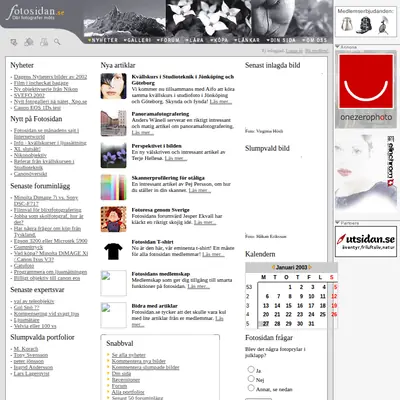The width and height of the screenshot is (400, 400).
Task: Open the FORUM menu
Action: click(x=168, y=40)
